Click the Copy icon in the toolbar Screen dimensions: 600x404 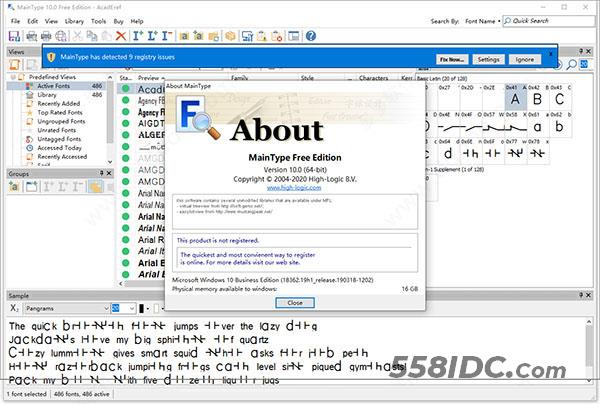[92, 36]
